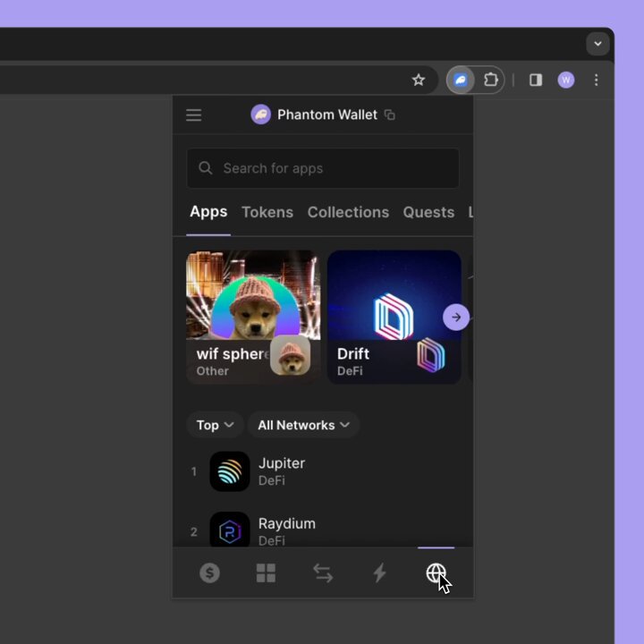Open the browser profile avatar W

click(x=565, y=80)
